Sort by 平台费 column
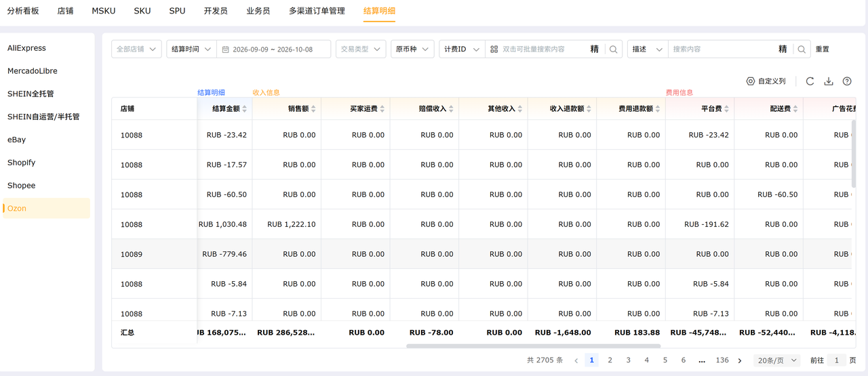 coord(727,109)
